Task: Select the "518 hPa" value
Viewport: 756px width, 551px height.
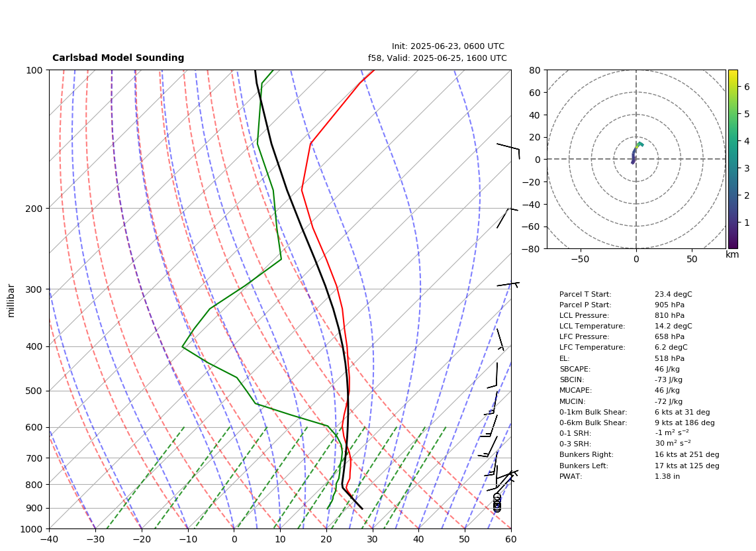Action: [670, 358]
